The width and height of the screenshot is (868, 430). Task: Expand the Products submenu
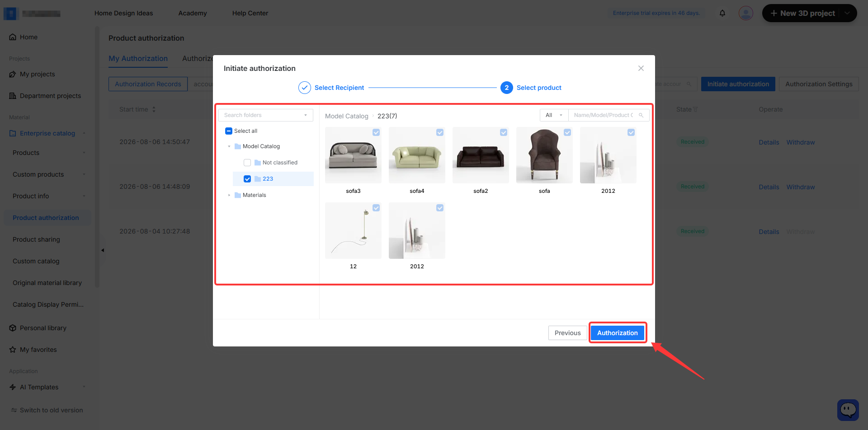click(84, 153)
